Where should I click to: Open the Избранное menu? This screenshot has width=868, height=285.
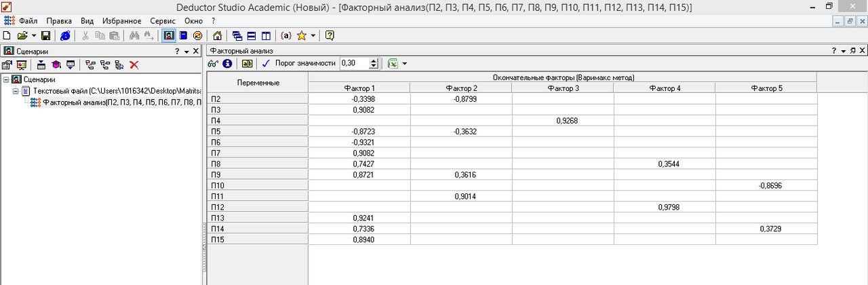tap(122, 21)
